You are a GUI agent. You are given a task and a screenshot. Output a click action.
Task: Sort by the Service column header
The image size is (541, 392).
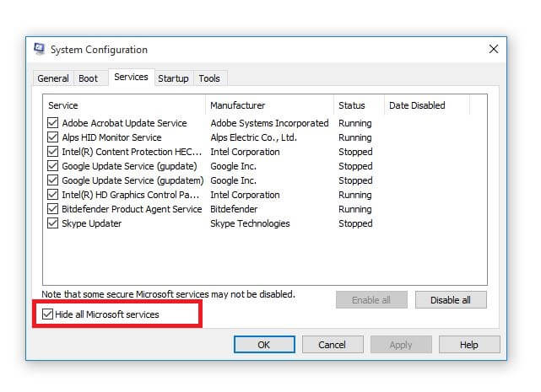coord(124,105)
